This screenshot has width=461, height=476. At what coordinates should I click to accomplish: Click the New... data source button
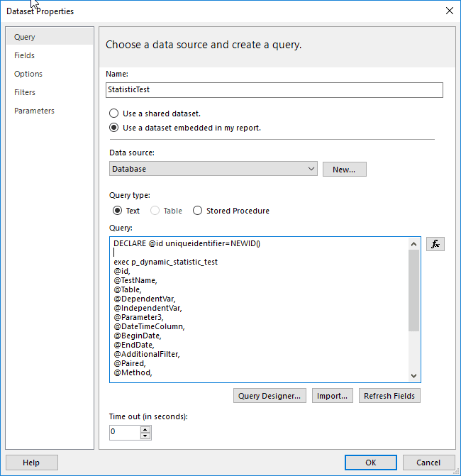click(x=344, y=169)
